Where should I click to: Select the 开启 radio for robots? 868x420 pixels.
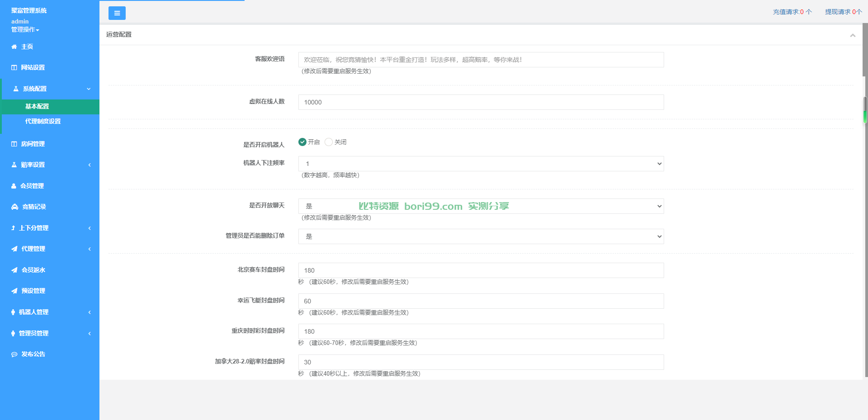pyautogui.click(x=302, y=142)
